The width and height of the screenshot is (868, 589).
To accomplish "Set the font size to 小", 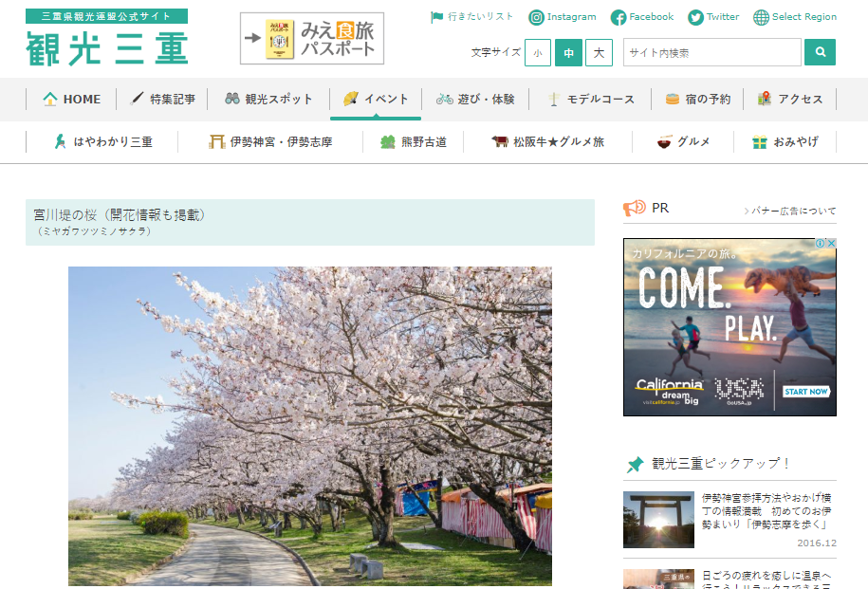I will click(x=538, y=52).
